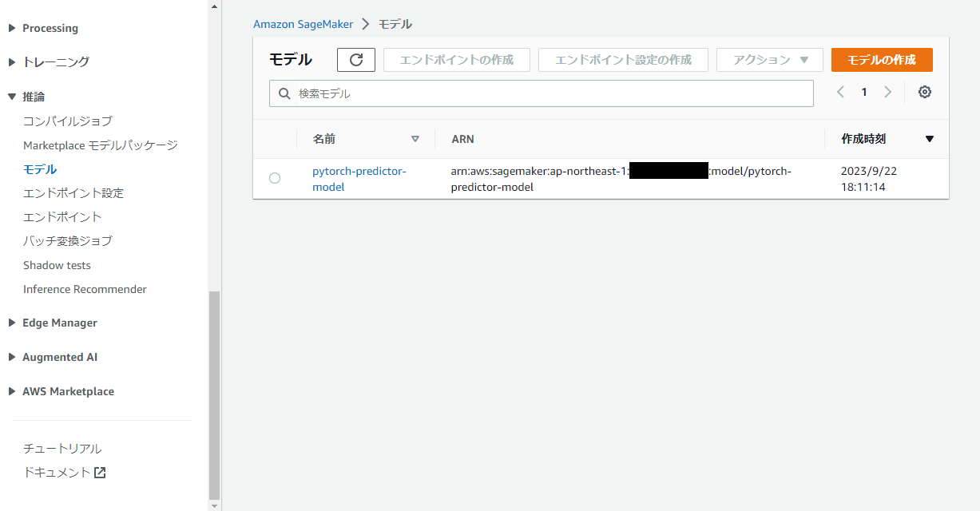Refresh the model list with the reload icon

(x=355, y=59)
